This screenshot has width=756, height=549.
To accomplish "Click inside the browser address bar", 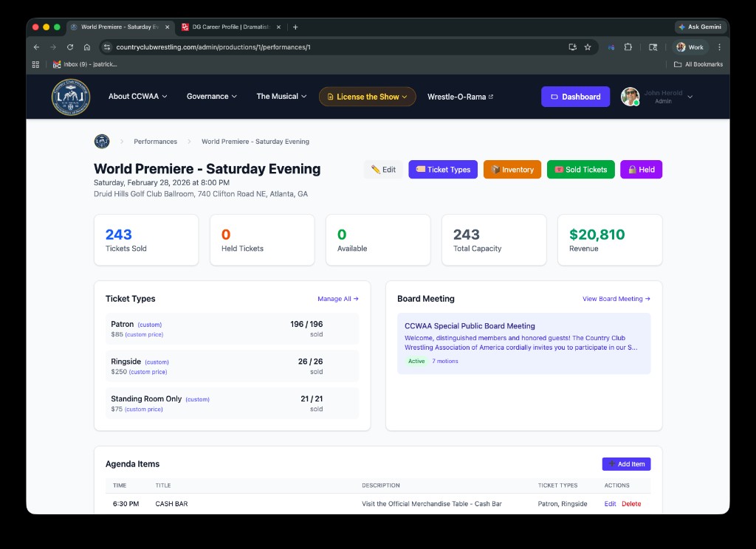I will [295, 46].
